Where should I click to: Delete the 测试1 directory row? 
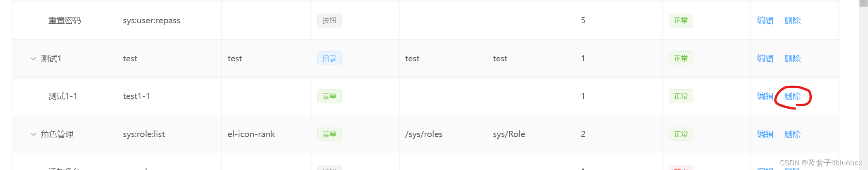792,59
